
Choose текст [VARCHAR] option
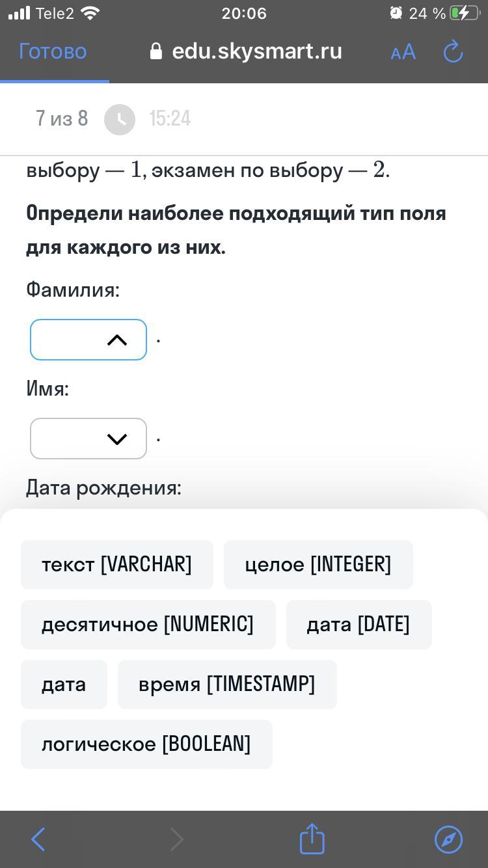pos(117,565)
